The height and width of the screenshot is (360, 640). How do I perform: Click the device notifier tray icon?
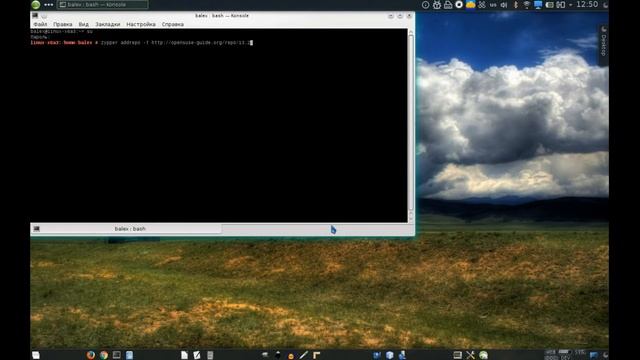pos(561,5)
